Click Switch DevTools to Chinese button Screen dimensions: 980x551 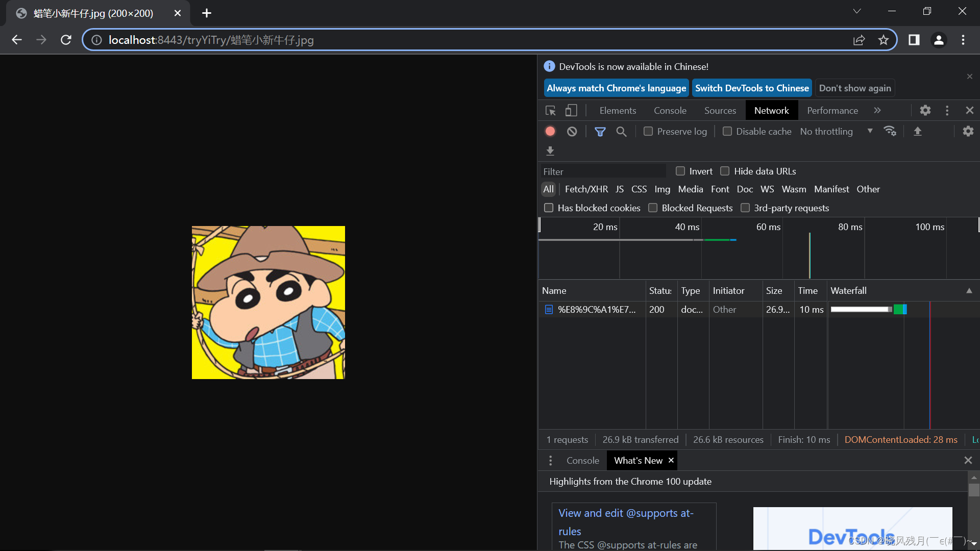[752, 88]
